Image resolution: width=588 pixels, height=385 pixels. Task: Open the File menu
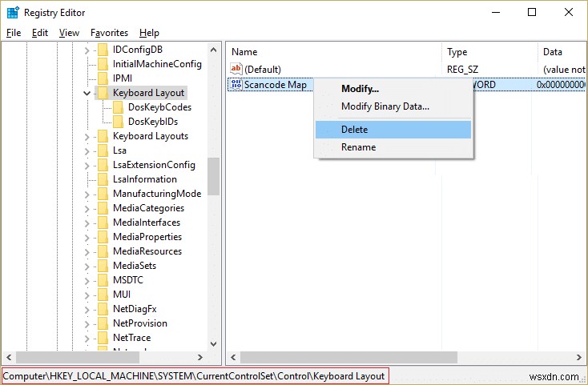tap(14, 33)
